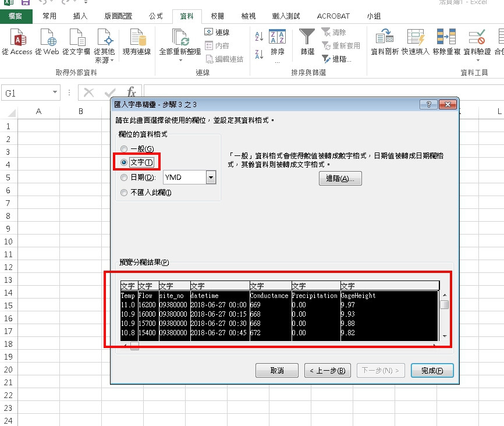Open the YMD date format dropdown

211,177
